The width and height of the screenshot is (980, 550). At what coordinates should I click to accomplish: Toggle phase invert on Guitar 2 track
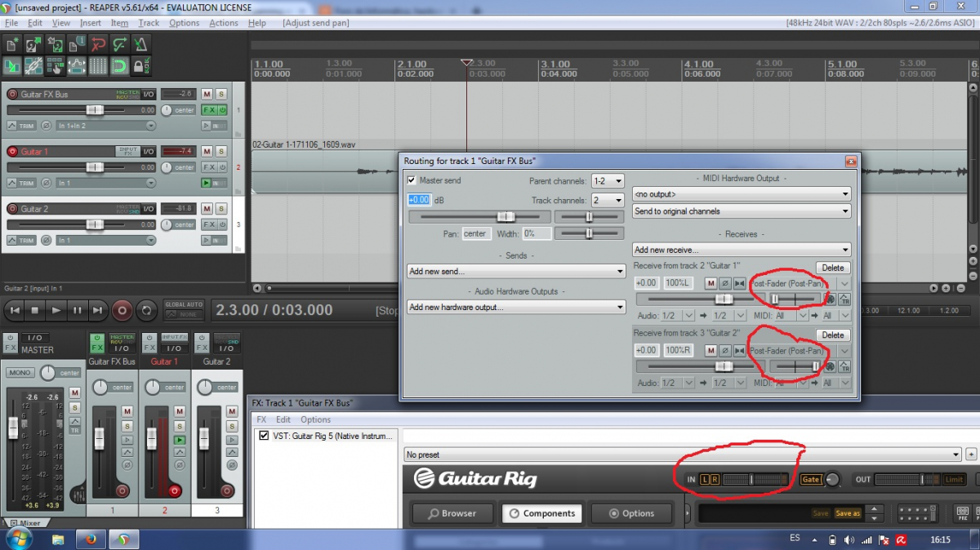[47, 241]
